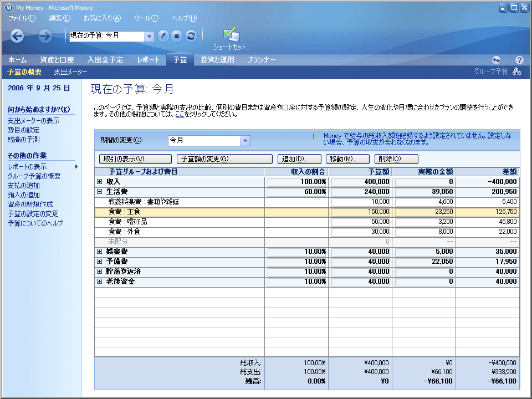
Task: Open the address bar dropdown arrow
Action: coord(149,37)
